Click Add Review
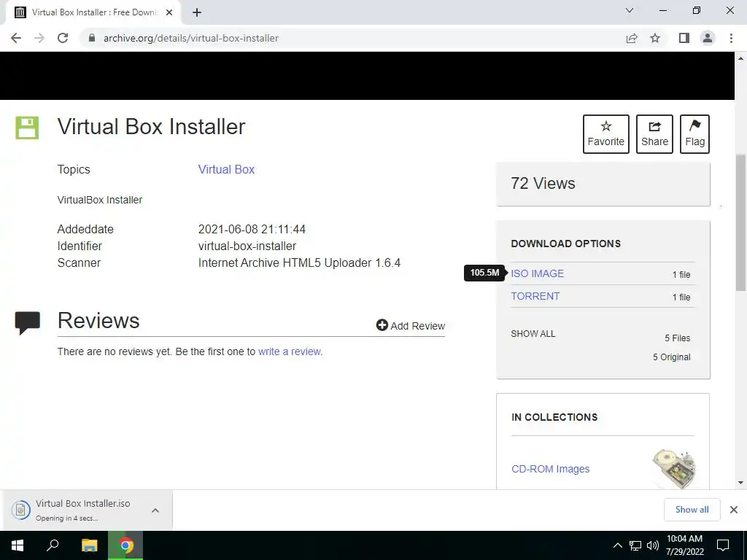Image resolution: width=747 pixels, height=560 pixels. pyautogui.click(x=411, y=326)
